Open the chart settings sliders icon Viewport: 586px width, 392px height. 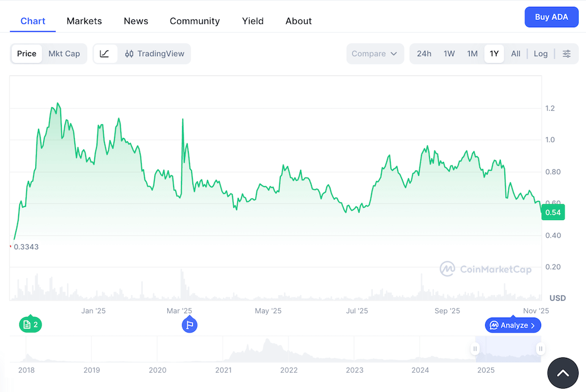[x=566, y=53]
